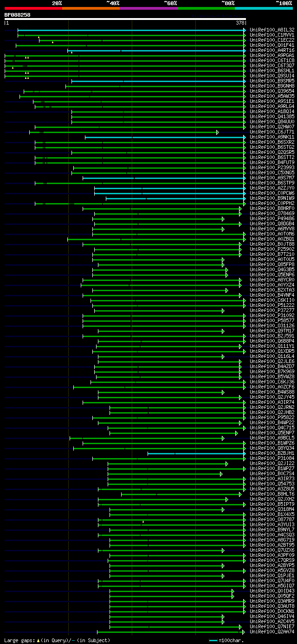The width and height of the screenshot is (297, 644).
Task: Select the UniRef100_A9PGA1 label
Action: (272, 55)
